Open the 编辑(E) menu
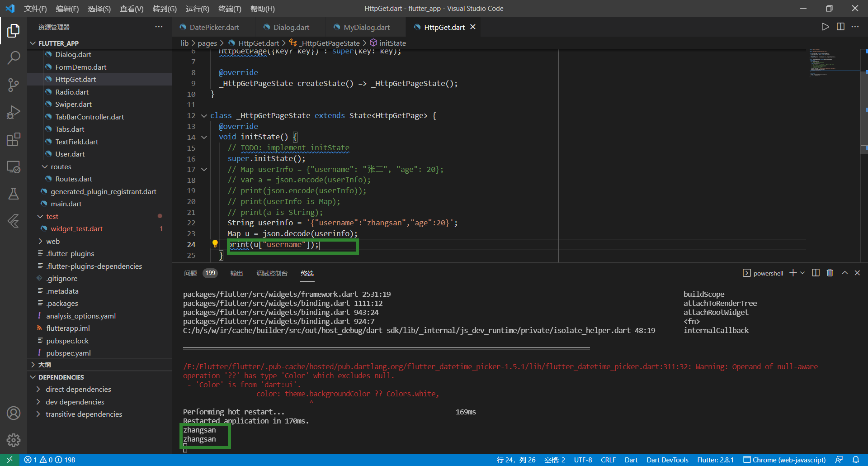This screenshot has height=466, width=868. pos(67,9)
